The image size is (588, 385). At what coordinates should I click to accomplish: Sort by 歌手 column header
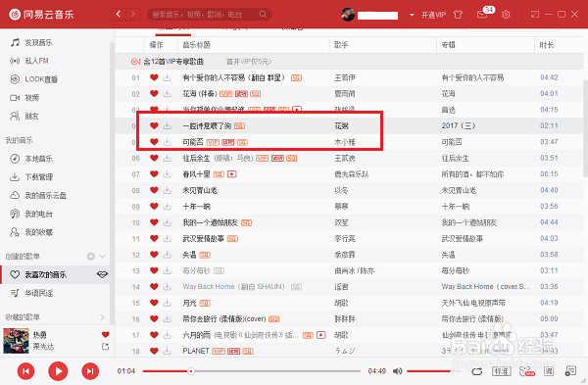click(341, 45)
